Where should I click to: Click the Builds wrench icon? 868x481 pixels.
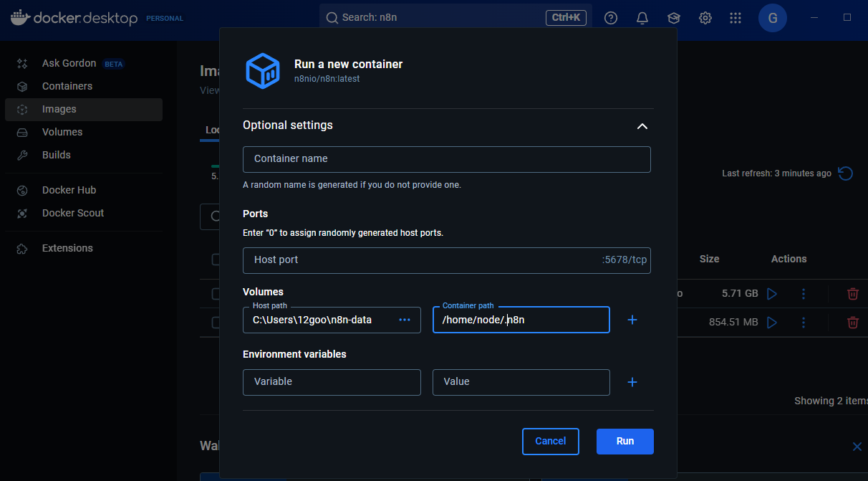(x=22, y=156)
